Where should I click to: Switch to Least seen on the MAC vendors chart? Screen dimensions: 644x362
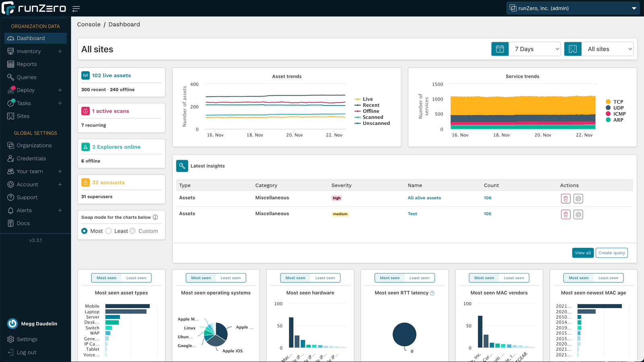(x=514, y=278)
